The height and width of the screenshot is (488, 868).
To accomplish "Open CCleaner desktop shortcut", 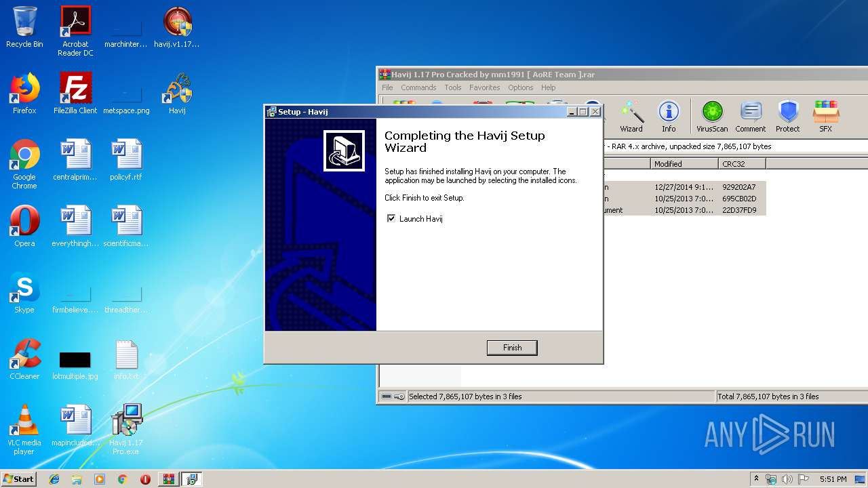I will tap(24, 359).
